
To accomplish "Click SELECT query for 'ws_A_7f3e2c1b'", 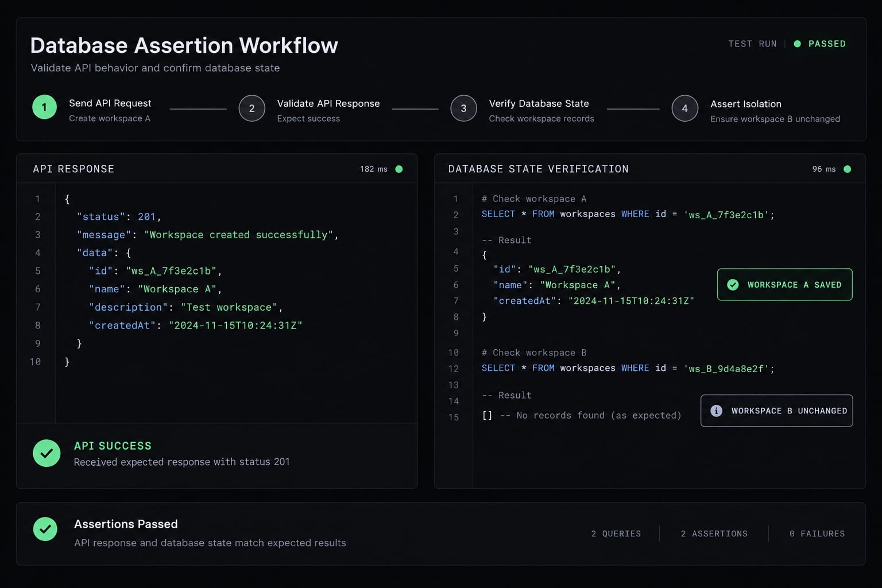I will pos(628,214).
